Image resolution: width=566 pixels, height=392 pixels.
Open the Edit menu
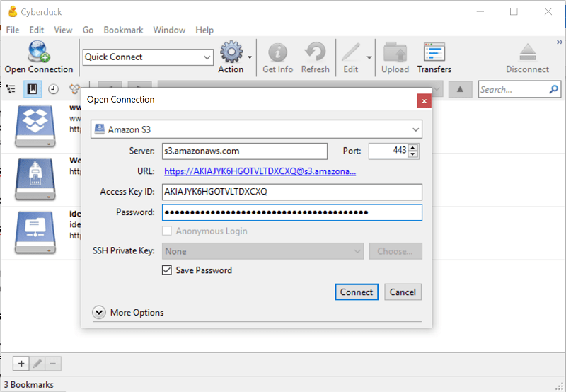37,30
